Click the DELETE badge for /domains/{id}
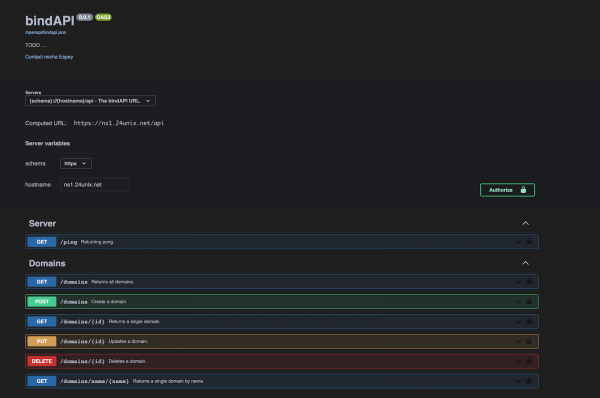This screenshot has width=600, height=398. point(42,361)
